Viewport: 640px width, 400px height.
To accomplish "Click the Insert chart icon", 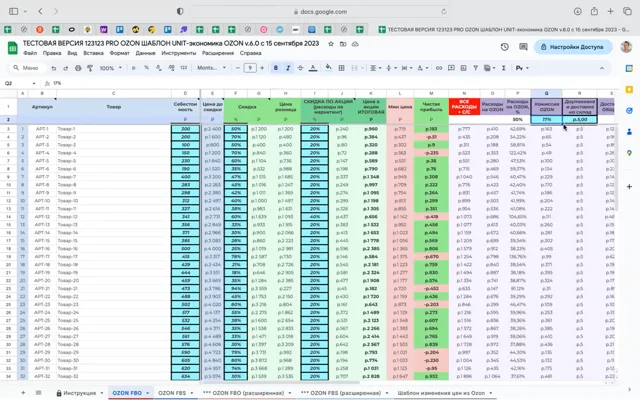I will click(463, 68).
